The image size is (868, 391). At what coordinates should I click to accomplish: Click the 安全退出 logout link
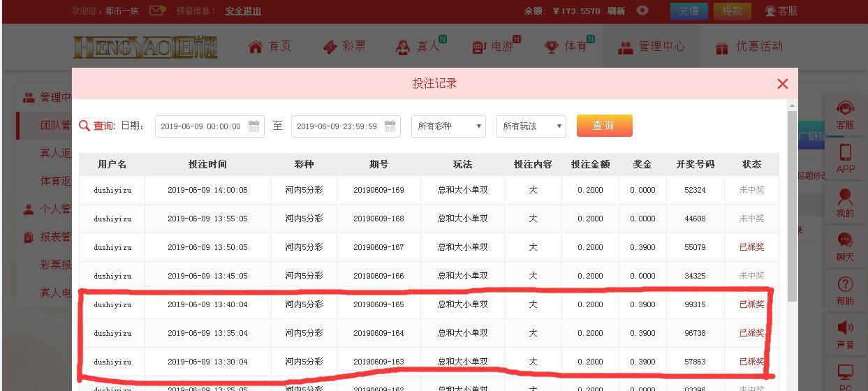pos(243,11)
